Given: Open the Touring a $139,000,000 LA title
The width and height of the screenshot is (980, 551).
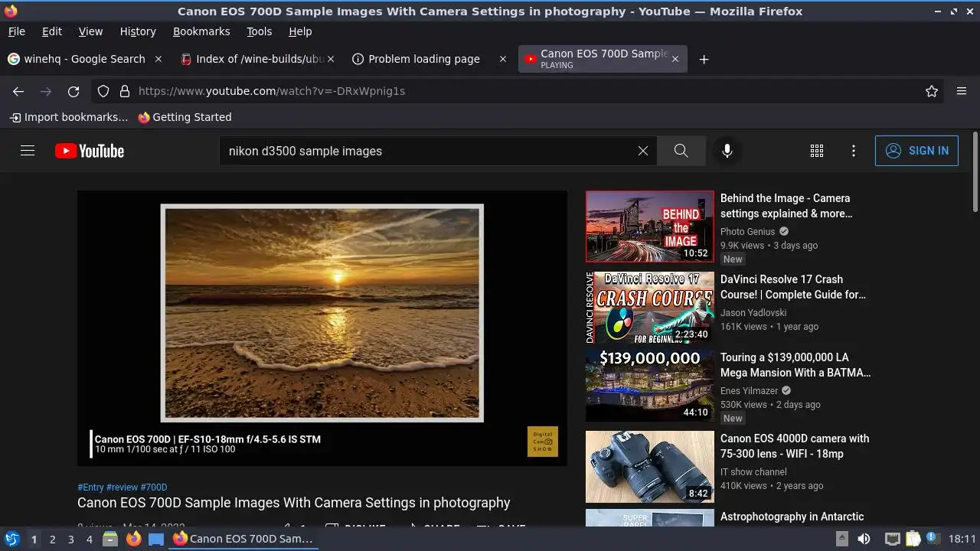Looking at the screenshot, I should coord(795,365).
